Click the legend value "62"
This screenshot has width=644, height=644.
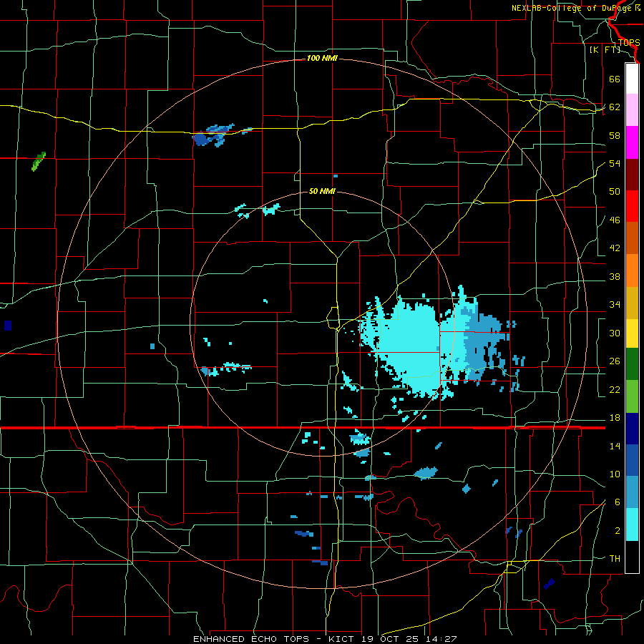[615, 107]
